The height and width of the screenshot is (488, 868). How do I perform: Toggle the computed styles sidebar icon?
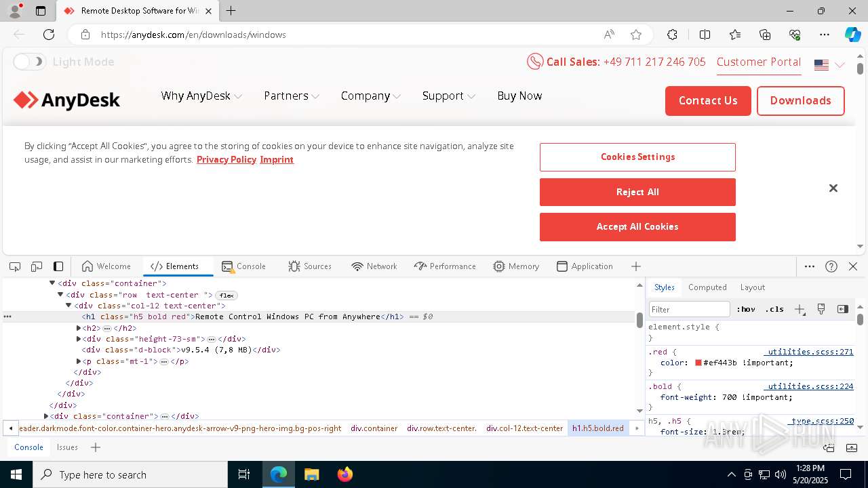tap(843, 309)
